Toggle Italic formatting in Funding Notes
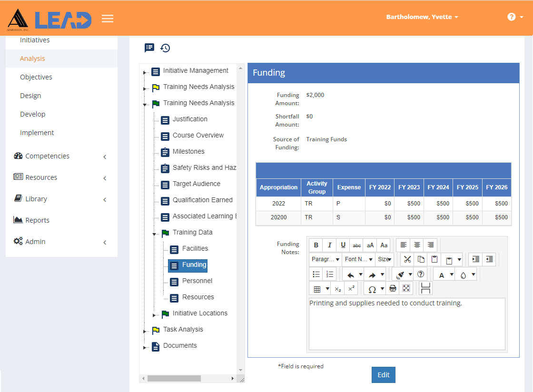The height and width of the screenshot is (392, 533). 329,245
